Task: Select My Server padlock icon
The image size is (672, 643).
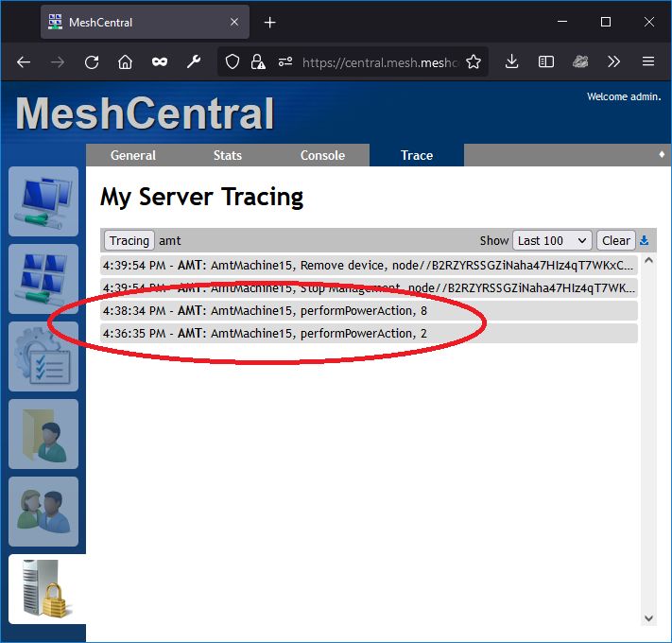Action: (x=43, y=589)
